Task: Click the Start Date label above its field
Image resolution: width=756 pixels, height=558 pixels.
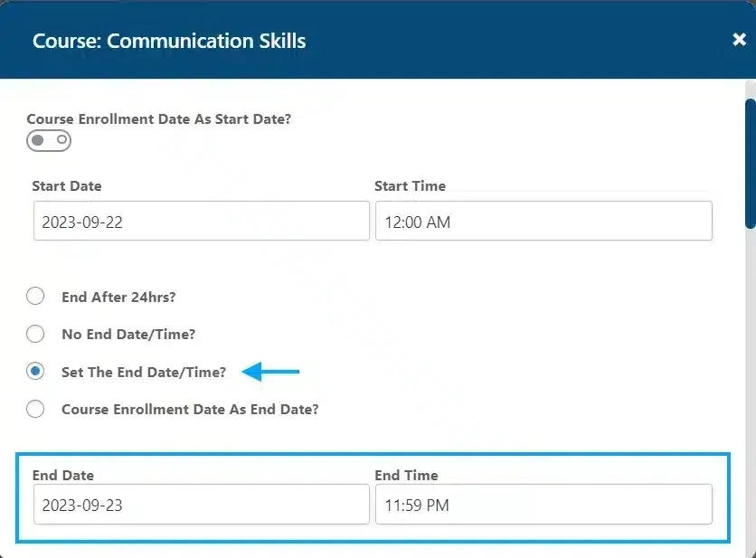Action: coord(66,186)
